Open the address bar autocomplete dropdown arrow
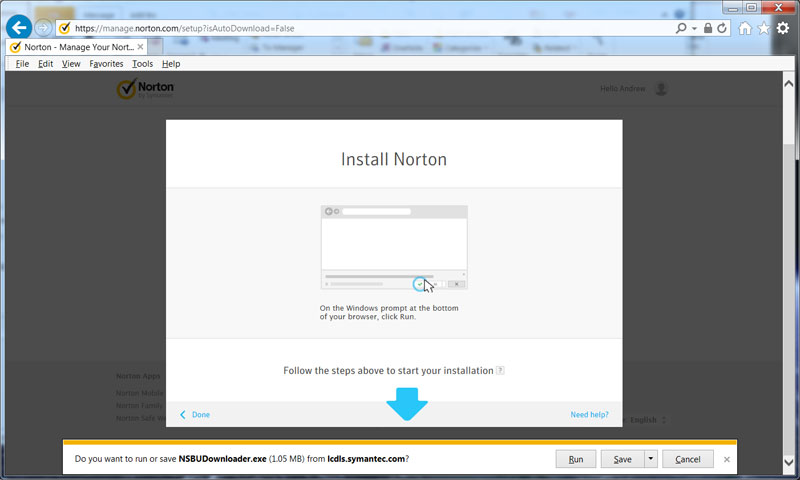Screen dimensions: 800x480 [694, 29]
